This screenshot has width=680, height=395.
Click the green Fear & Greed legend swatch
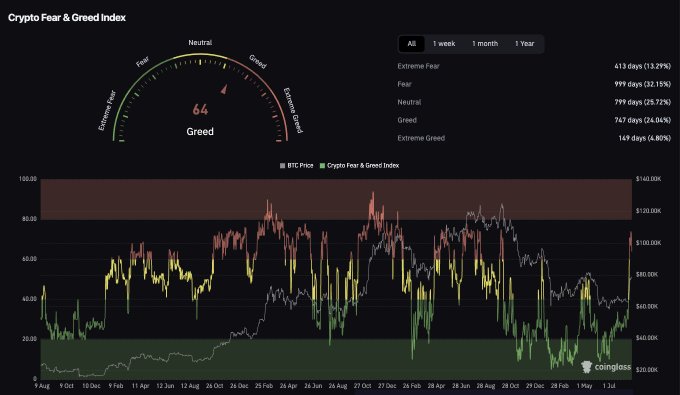click(x=322, y=166)
